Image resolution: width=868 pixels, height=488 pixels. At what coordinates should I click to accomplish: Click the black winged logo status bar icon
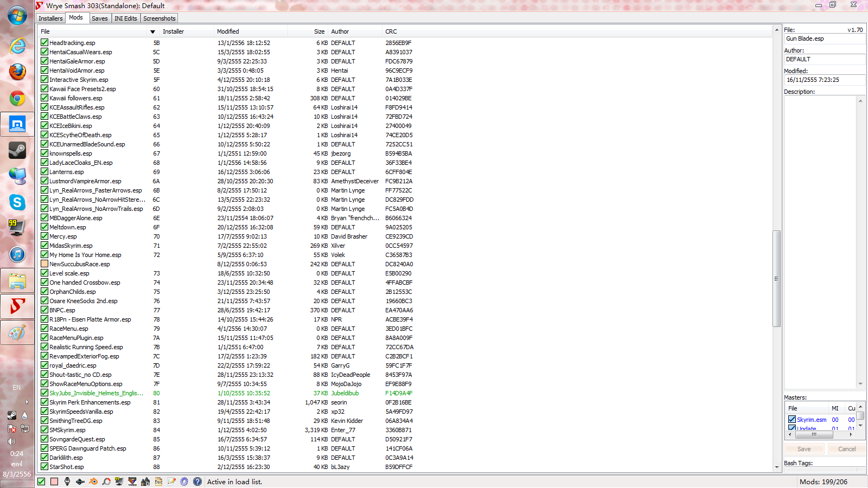coord(80,481)
